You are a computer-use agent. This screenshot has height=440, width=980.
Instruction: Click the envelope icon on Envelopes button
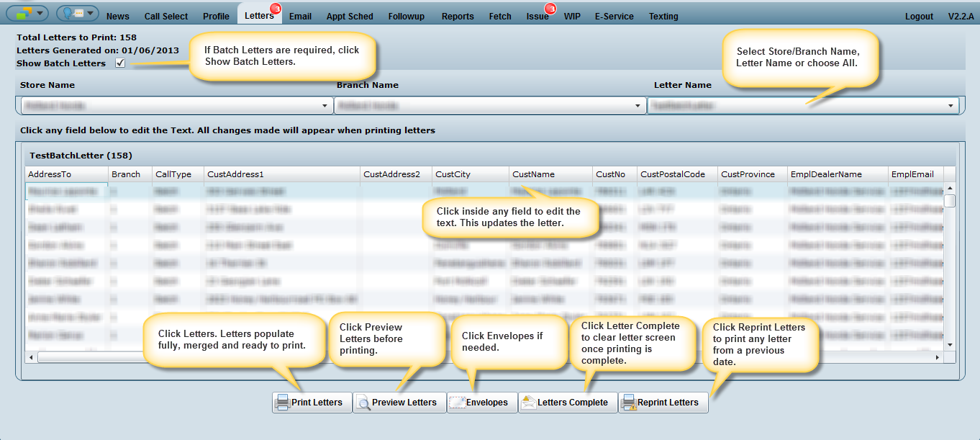(458, 403)
